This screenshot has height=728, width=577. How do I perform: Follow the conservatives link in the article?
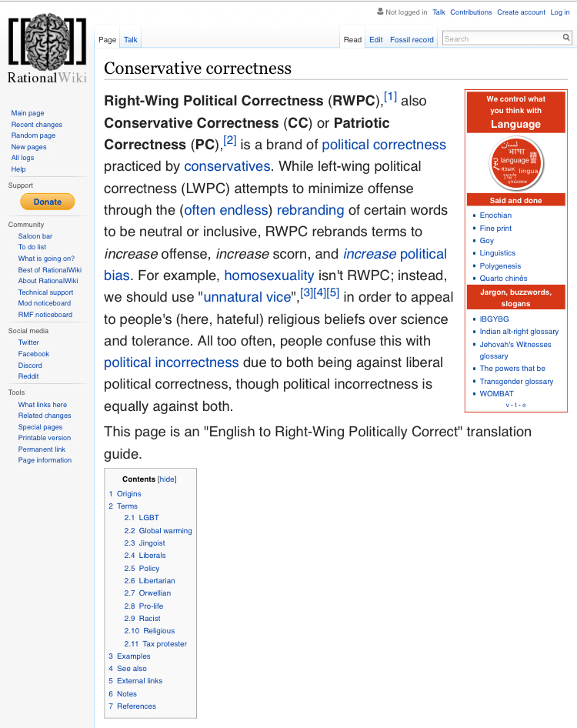pyautogui.click(x=227, y=166)
